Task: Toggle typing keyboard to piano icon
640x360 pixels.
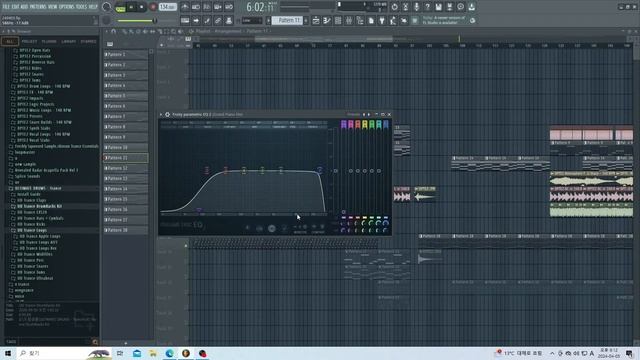Action: coord(185,20)
